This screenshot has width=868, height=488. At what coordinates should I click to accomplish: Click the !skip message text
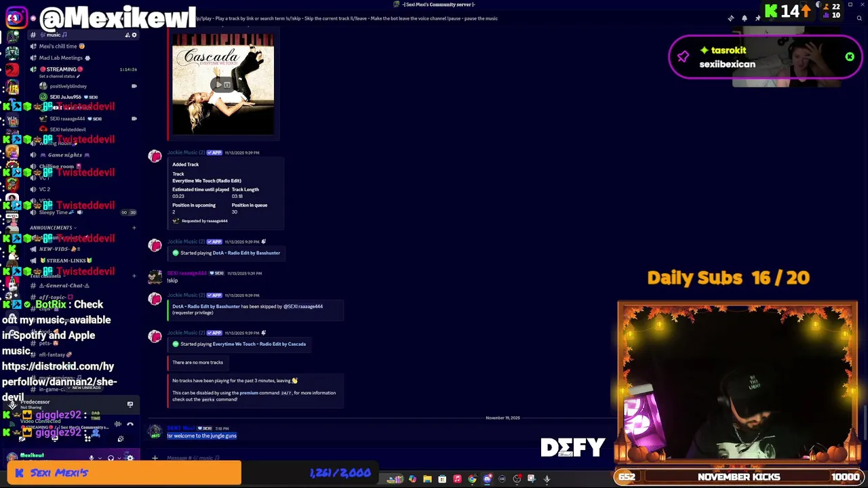[x=172, y=281]
